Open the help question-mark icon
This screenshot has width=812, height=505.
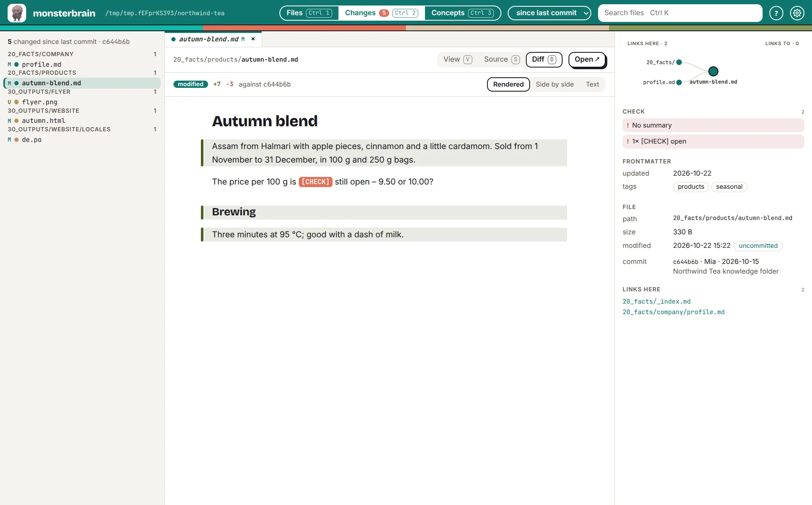pos(776,13)
